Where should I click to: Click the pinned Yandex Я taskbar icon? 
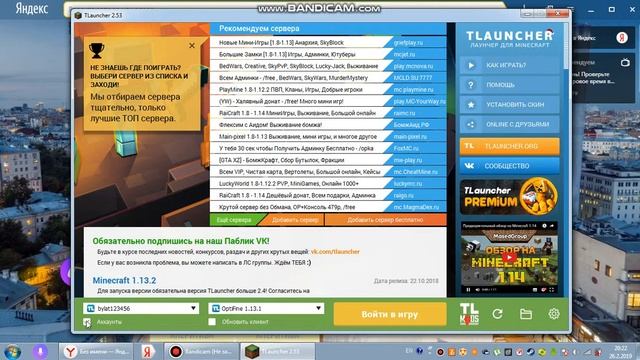(148, 351)
